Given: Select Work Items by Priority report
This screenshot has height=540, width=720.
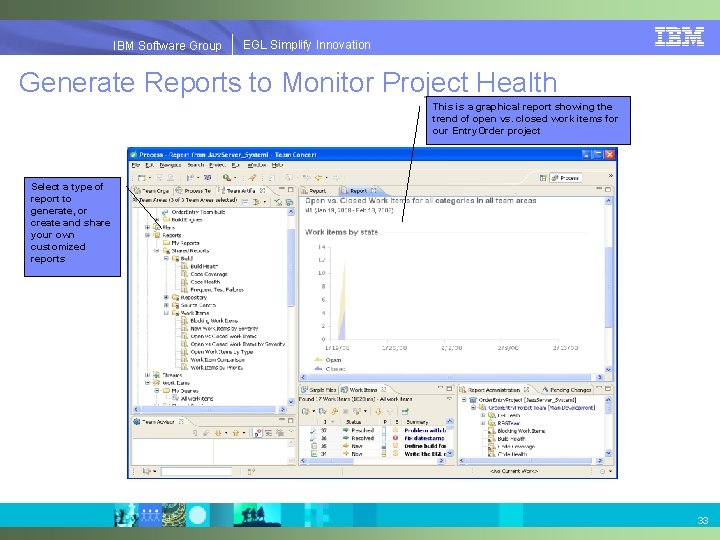Looking at the screenshot, I should (x=216, y=367).
